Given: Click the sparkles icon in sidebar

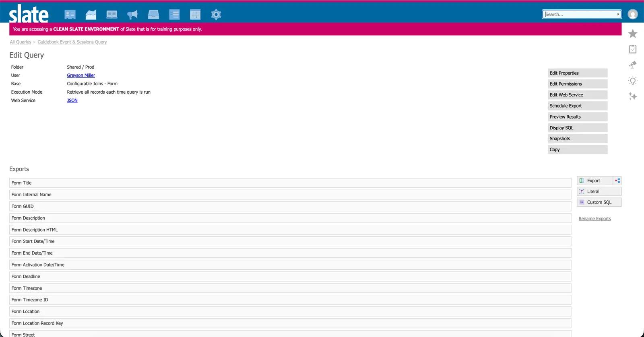Looking at the screenshot, I should click(x=633, y=96).
